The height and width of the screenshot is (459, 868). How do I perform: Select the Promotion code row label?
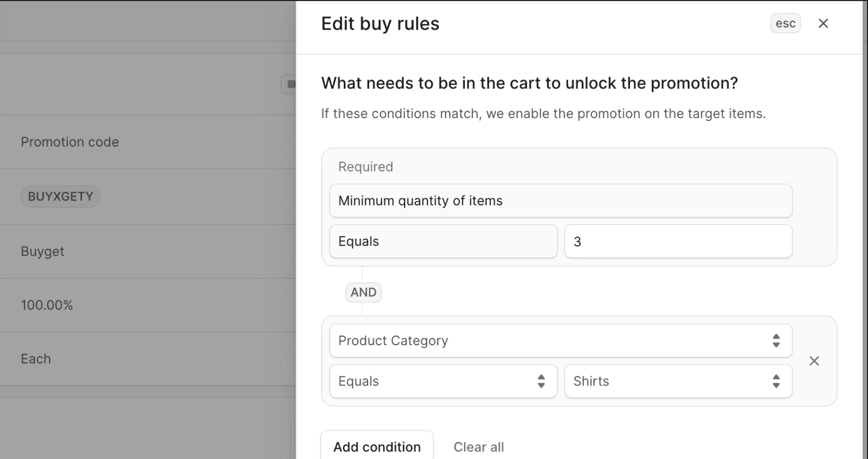click(x=70, y=142)
